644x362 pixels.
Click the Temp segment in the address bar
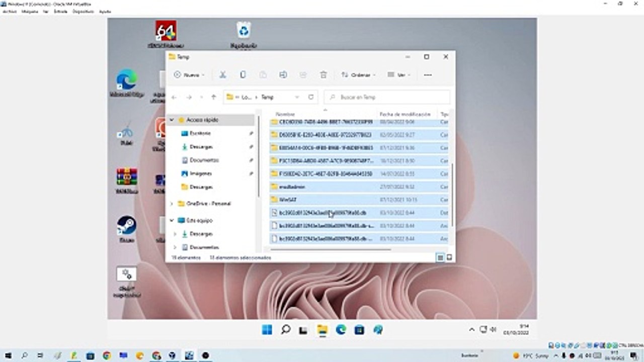click(x=267, y=97)
